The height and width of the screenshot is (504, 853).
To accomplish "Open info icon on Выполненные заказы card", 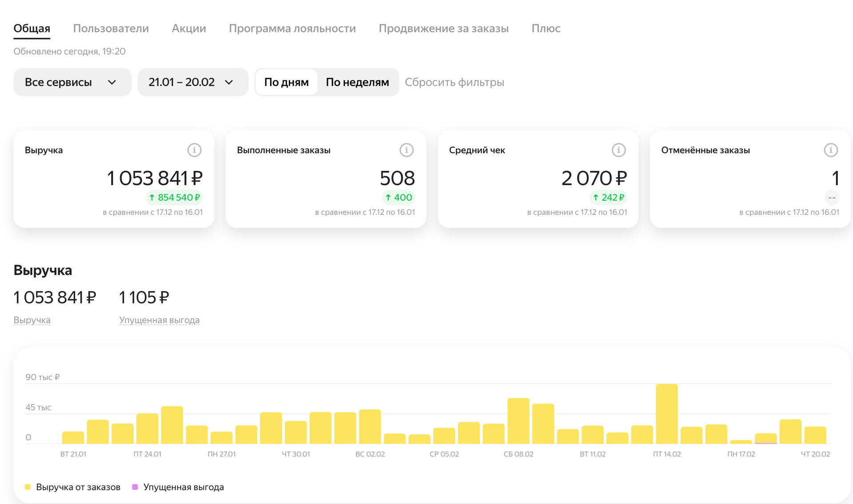I will tap(407, 150).
